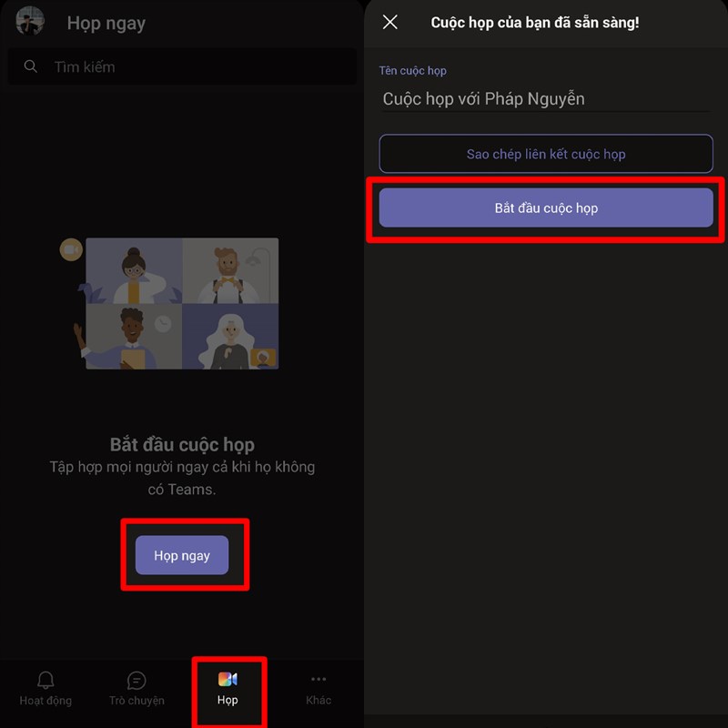
Task: Tap the Họp tab label
Action: pyautogui.click(x=227, y=700)
